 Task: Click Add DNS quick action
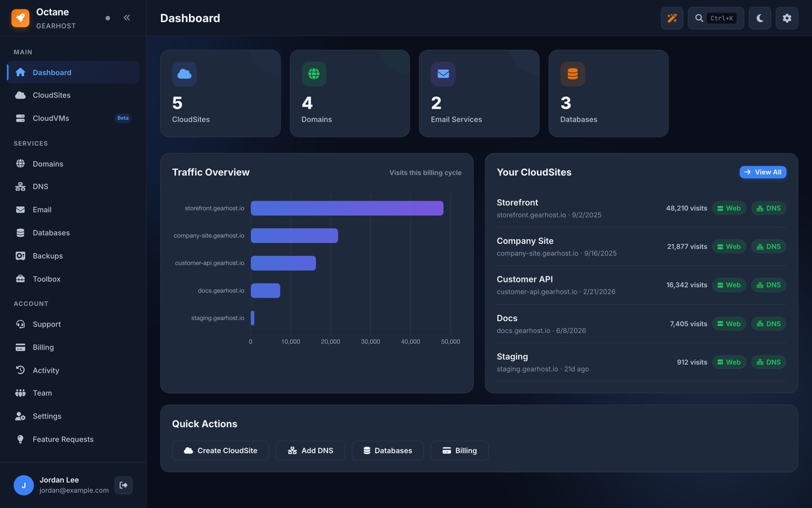[x=310, y=451]
